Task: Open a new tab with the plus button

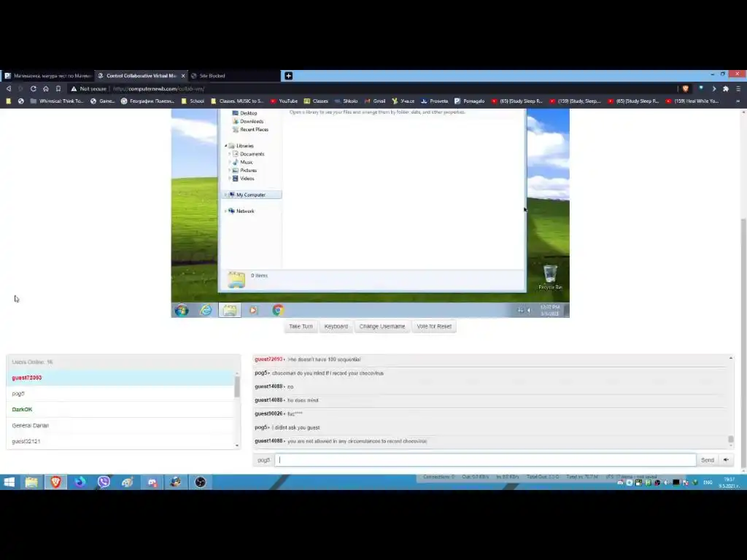Action: (x=288, y=76)
